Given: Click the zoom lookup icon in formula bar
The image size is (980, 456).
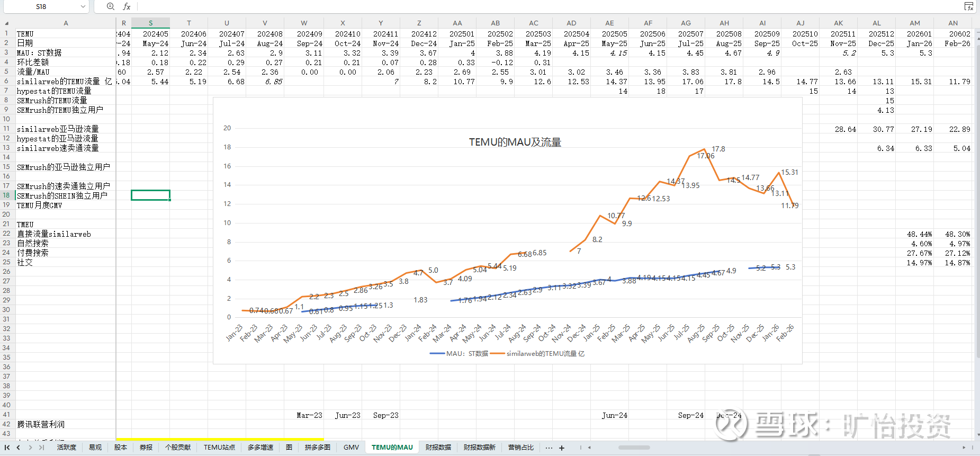Looking at the screenshot, I should 110,6.
